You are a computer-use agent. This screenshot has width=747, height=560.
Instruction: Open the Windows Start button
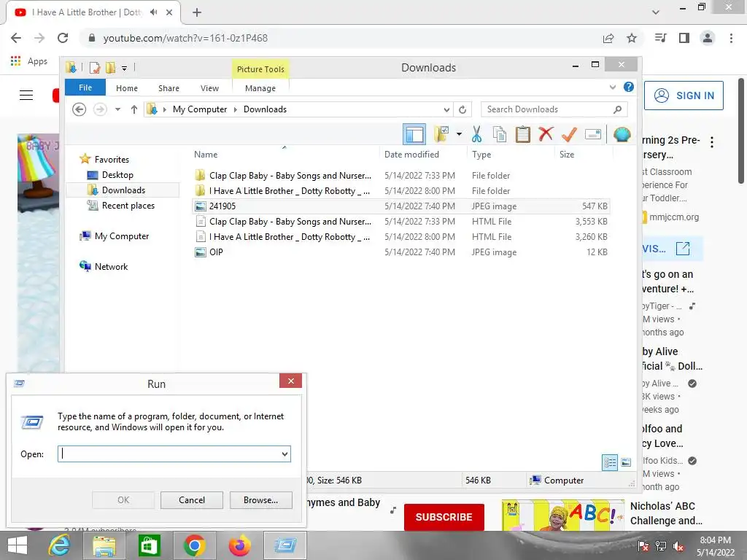coord(18,545)
